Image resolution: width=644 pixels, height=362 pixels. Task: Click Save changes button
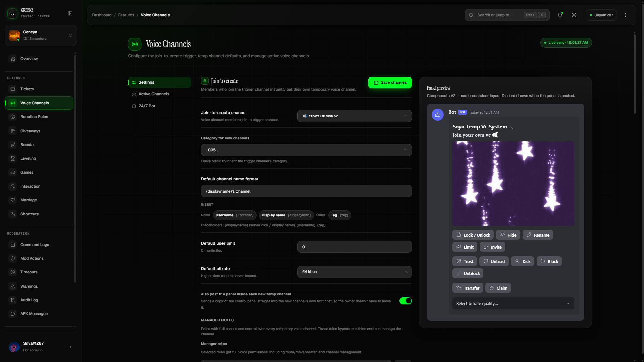pyautogui.click(x=390, y=83)
